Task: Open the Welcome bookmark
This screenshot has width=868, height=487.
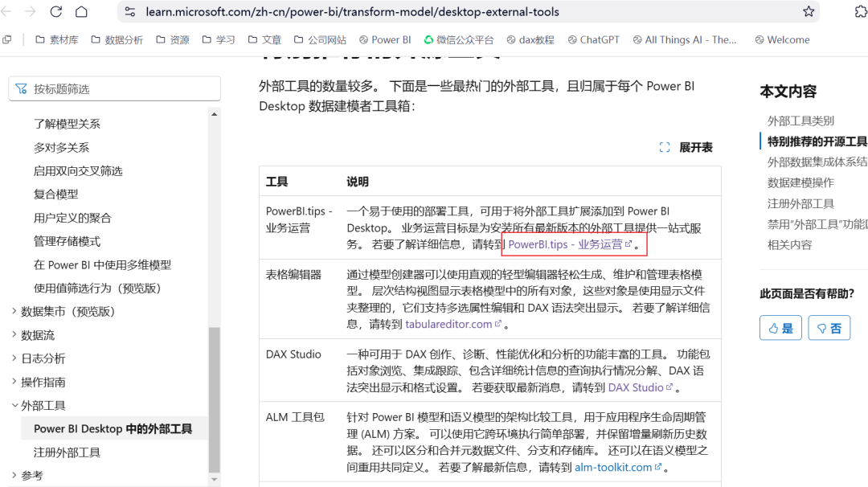Action: (783, 40)
